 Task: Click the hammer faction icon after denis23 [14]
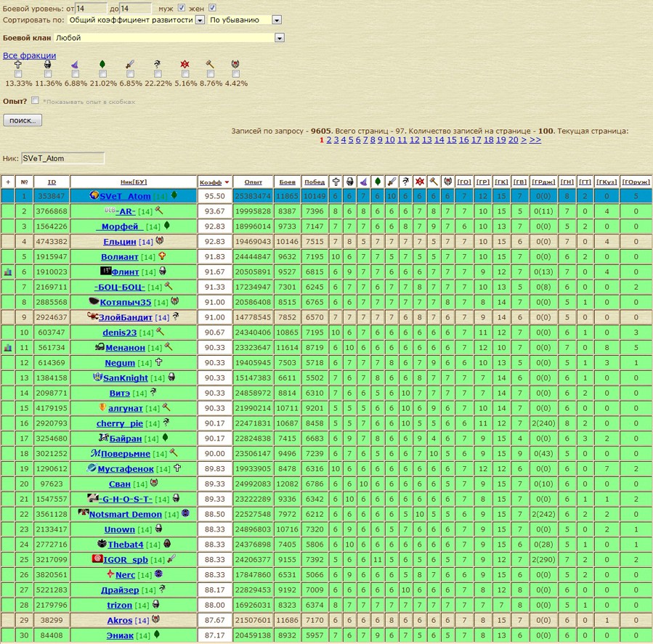(x=161, y=332)
